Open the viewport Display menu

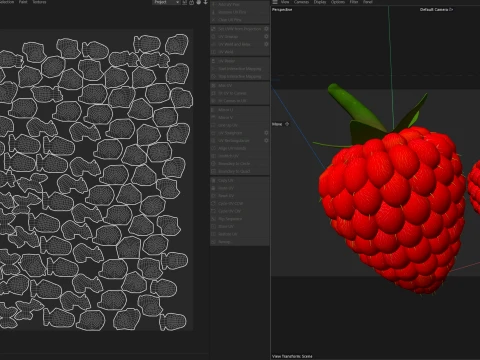pos(320,2)
